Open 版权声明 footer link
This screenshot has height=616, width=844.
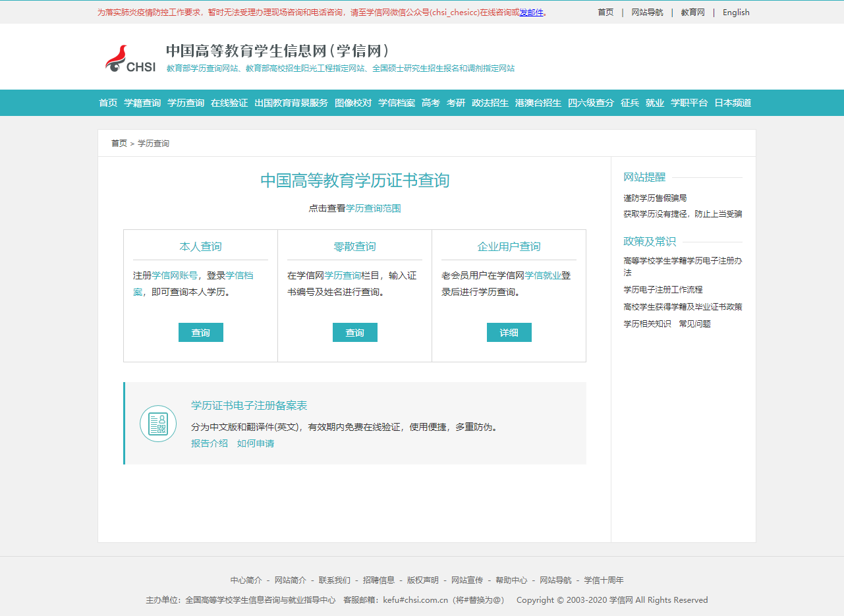click(423, 580)
